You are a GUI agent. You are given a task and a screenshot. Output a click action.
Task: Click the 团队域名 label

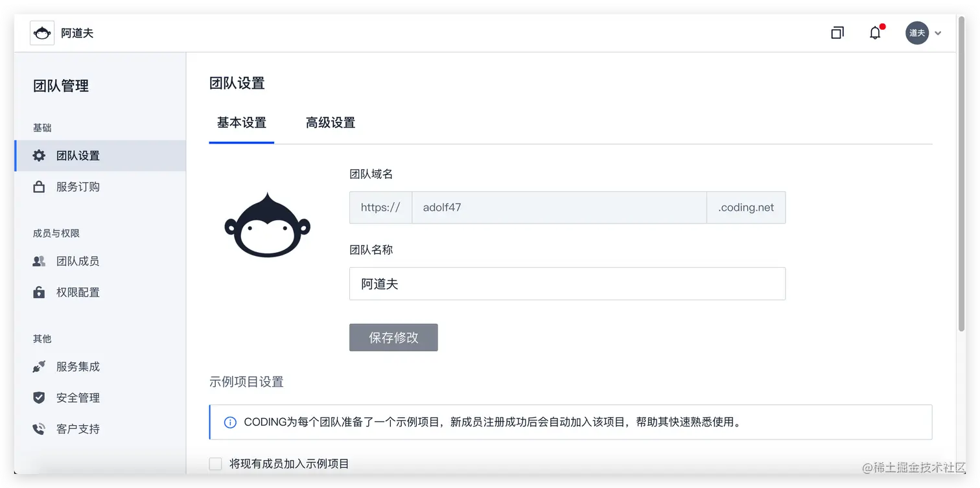(371, 174)
